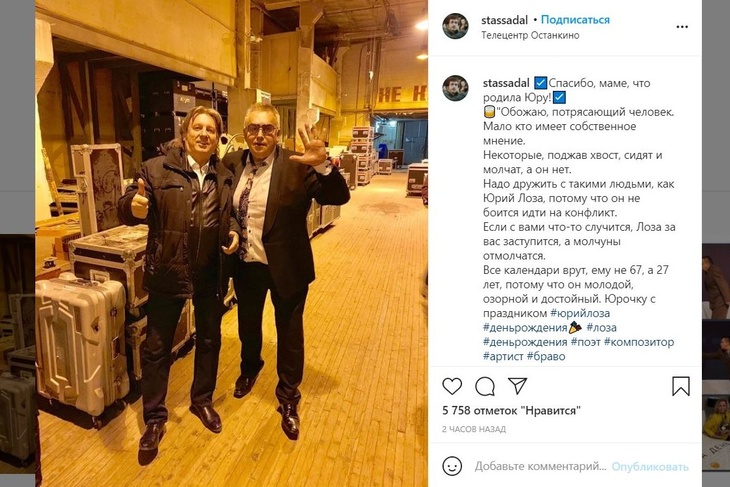Open hashtag #браво
Screen dimensions: 730x487
pyautogui.click(x=546, y=356)
